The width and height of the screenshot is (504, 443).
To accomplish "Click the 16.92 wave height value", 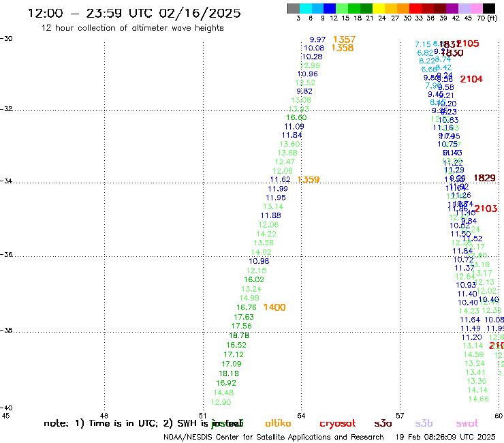I will click(x=226, y=383).
